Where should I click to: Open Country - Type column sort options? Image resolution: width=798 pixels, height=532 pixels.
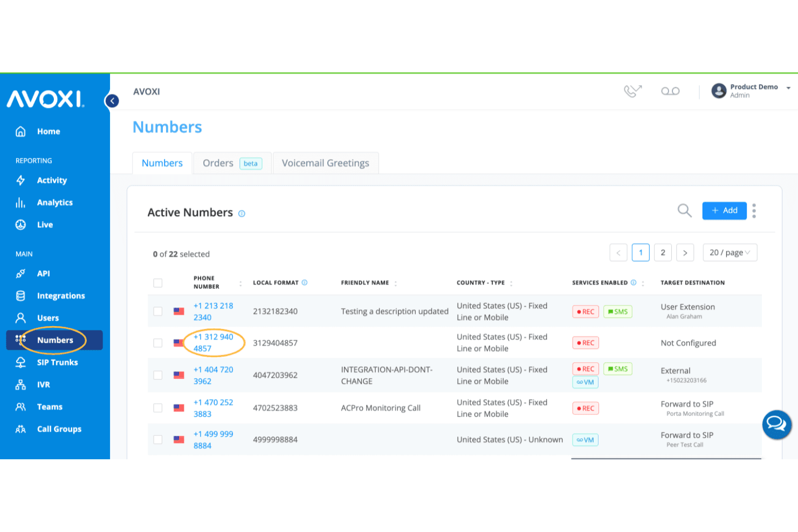[x=511, y=283]
